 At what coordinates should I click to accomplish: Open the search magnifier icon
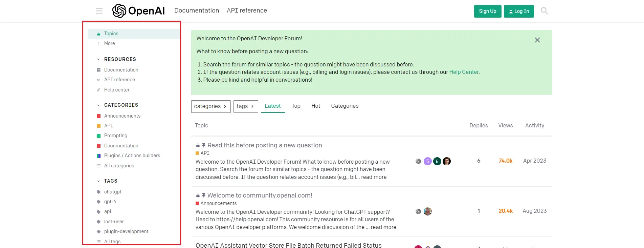point(544,11)
